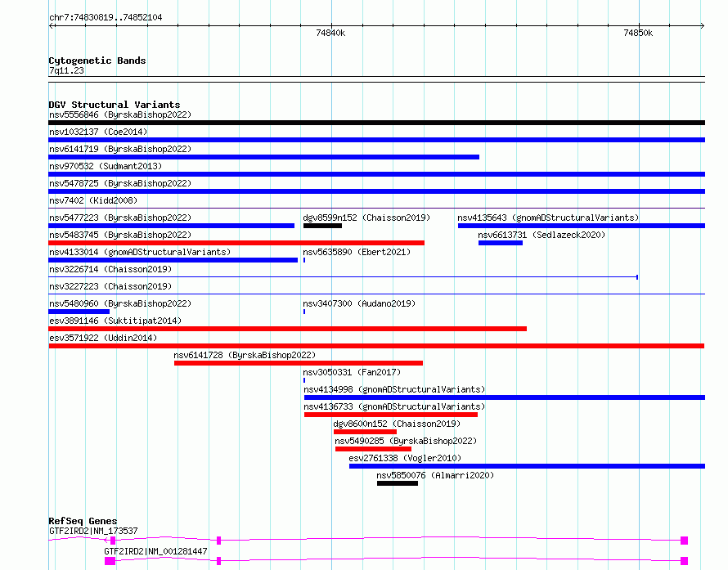Click the RefSeq Genes track heading

coord(83,521)
